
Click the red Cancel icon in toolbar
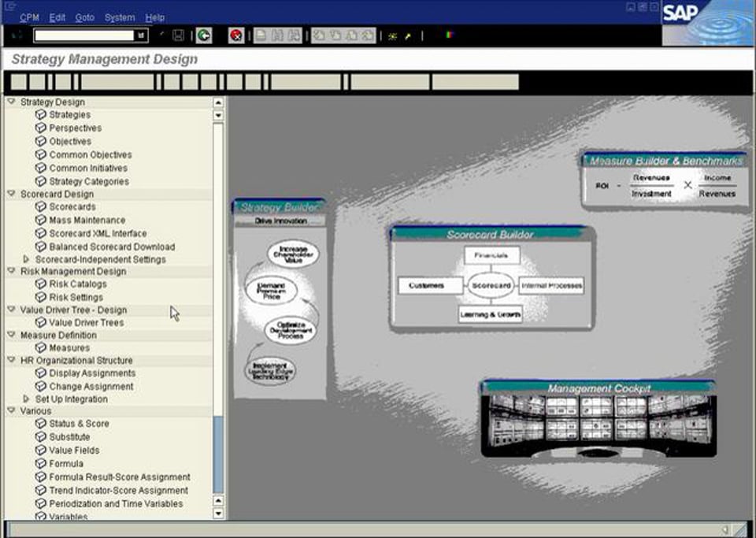tap(236, 35)
